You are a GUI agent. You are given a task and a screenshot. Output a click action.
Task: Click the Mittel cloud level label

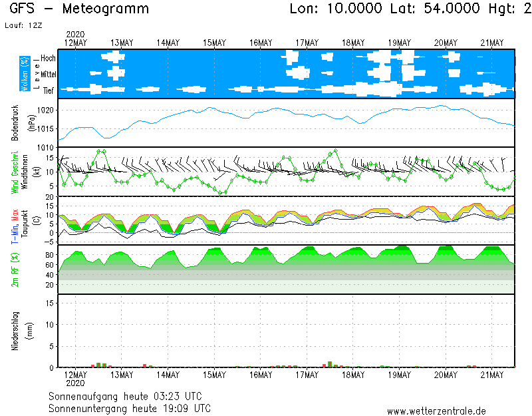[47, 74]
